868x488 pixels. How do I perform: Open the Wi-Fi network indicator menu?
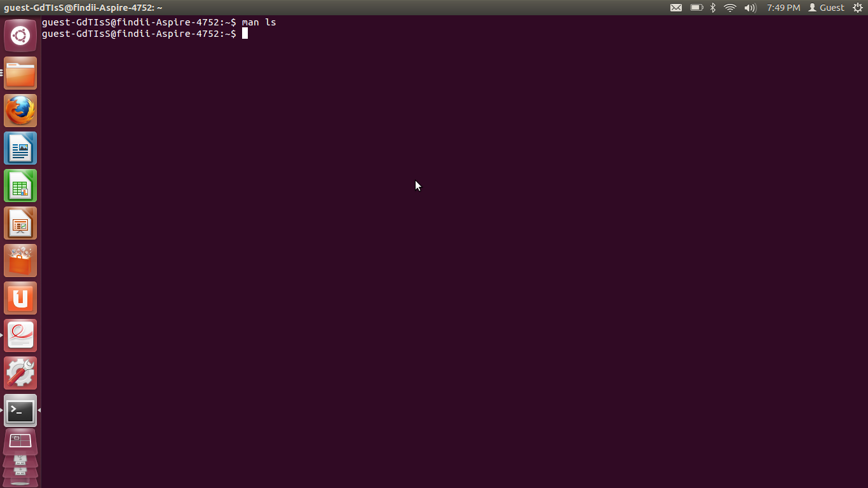(729, 8)
